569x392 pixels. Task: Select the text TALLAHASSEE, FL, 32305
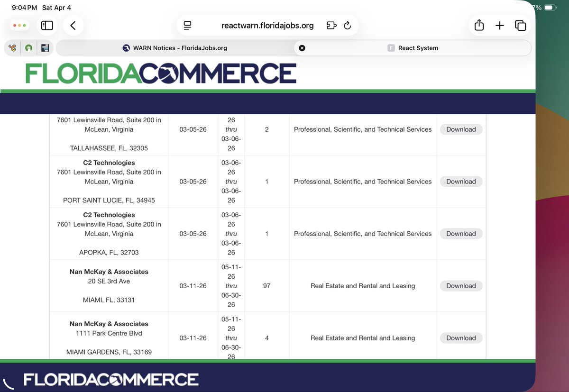coord(109,148)
